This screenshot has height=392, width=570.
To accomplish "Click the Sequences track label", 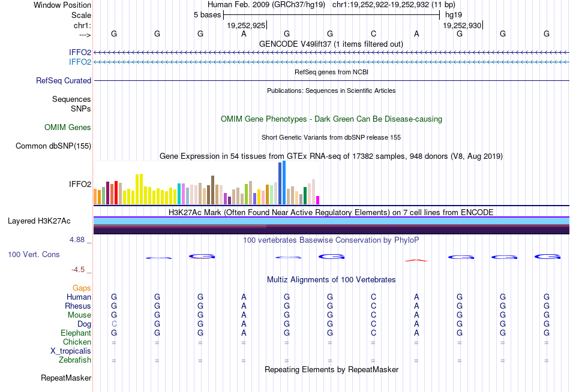I will (71, 99).
